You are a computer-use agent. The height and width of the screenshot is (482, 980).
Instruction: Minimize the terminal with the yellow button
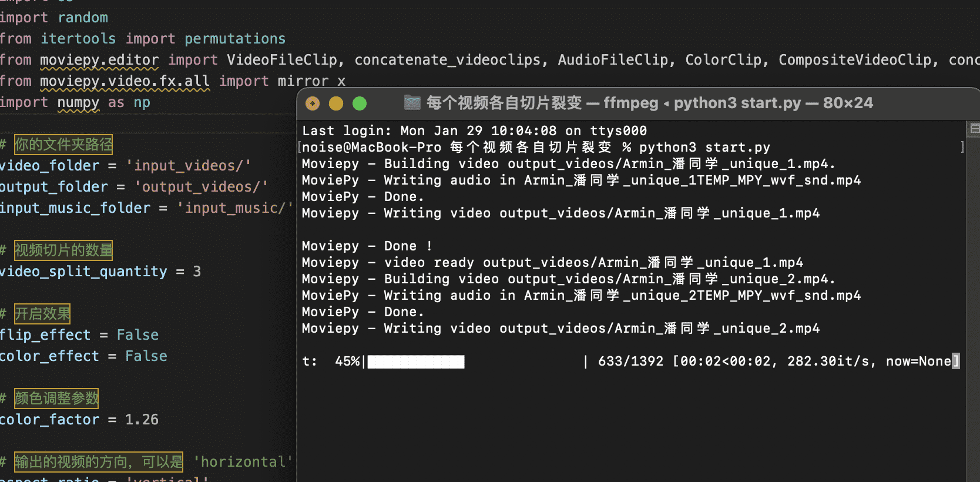coord(336,104)
